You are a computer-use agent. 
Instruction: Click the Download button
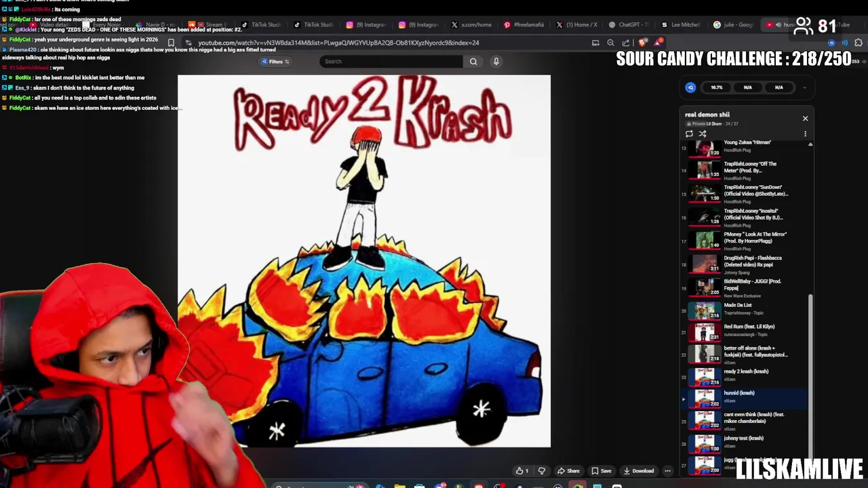(639, 471)
